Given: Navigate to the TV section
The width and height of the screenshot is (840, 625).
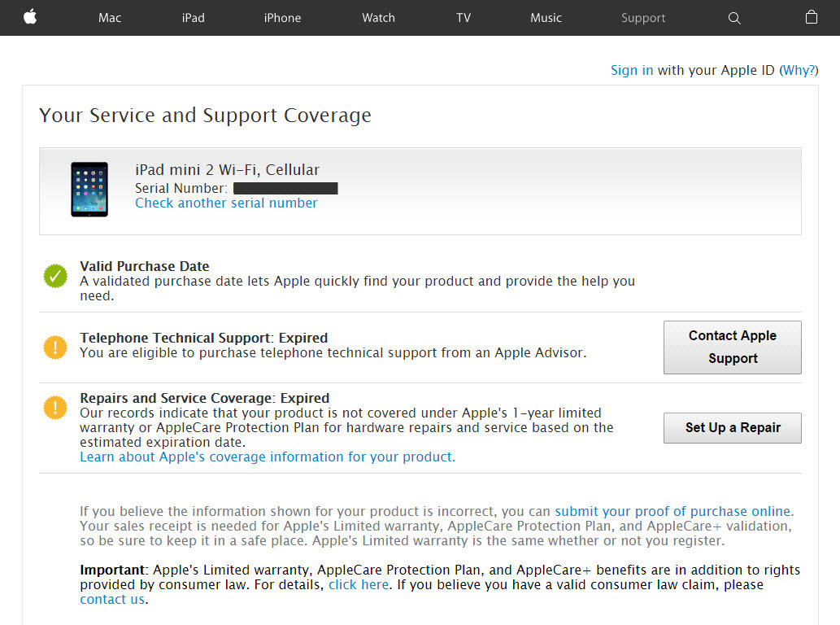Looking at the screenshot, I should pos(464,18).
